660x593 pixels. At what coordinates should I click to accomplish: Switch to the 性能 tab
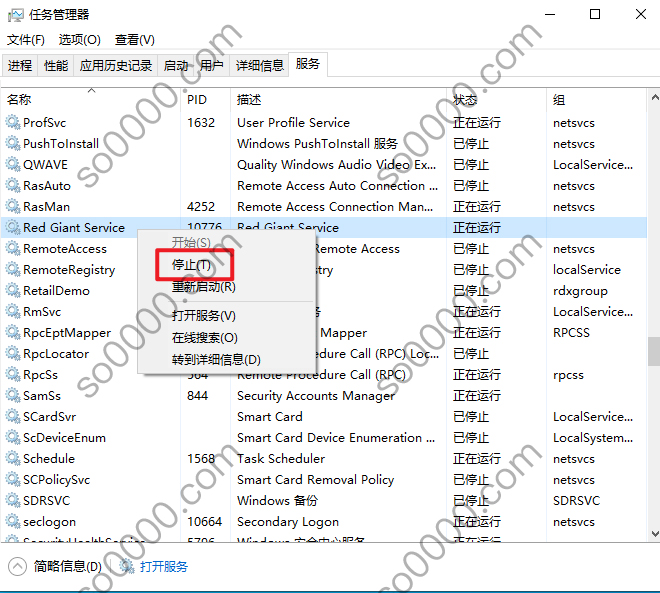click(56, 66)
